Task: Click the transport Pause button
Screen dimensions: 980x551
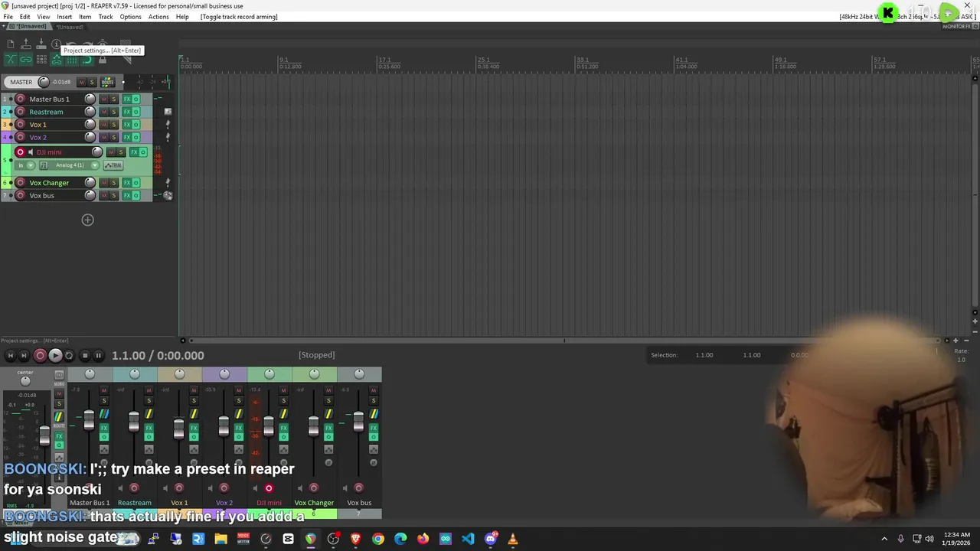Action: click(x=98, y=355)
